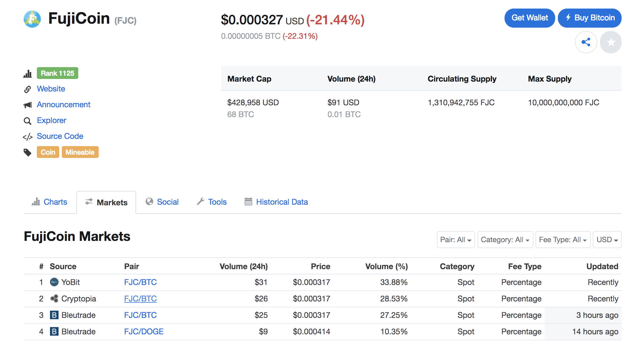Expand the Category: All dropdown
Viewport: 644px width, 360px height.
[505, 240]
